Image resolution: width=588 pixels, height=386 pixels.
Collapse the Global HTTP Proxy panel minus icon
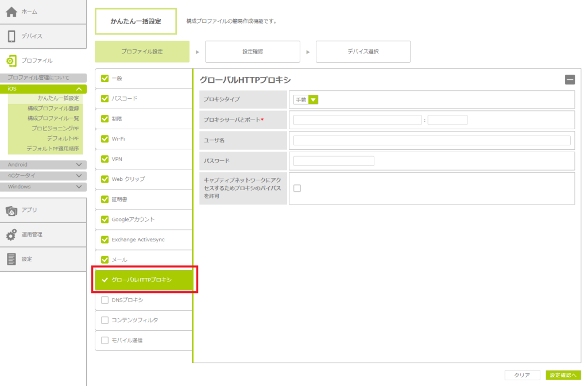point(570,80)
